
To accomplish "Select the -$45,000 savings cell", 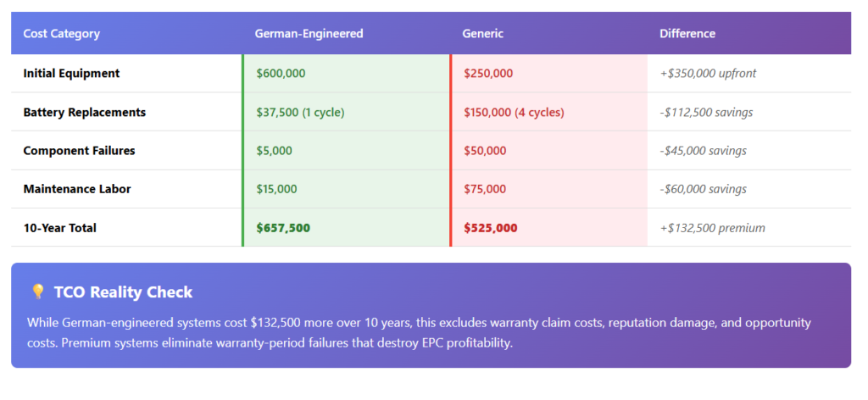I will click(703, 151).
